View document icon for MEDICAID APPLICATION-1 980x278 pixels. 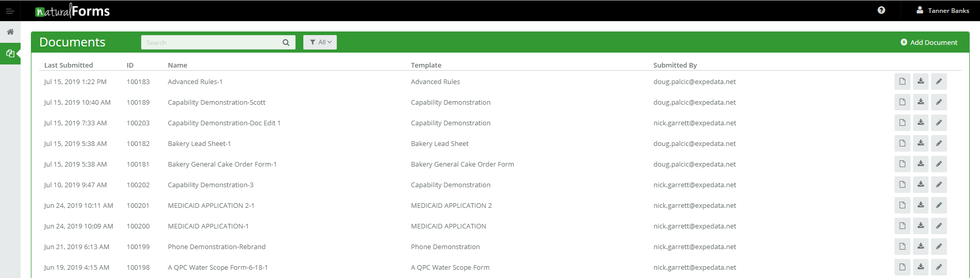(x=902, y=226)
